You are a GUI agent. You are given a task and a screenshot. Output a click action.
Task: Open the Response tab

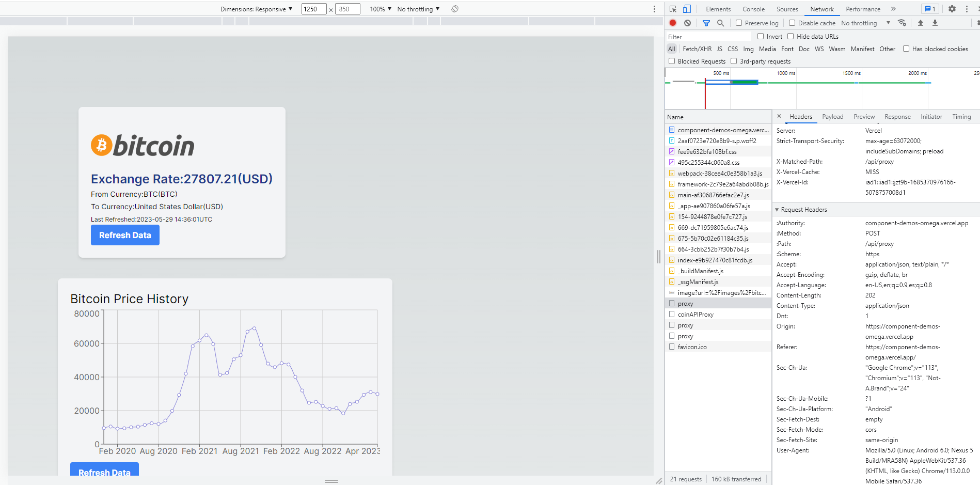click(897, 117)
